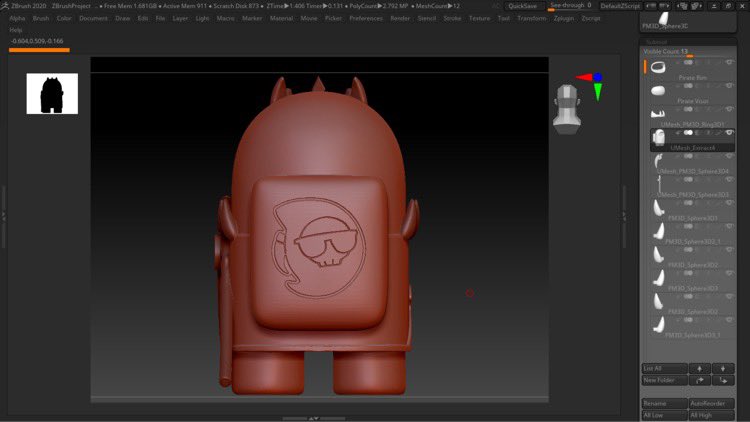Click the green Y axis cone
750x422 pixels.
click(x=598, y=92)
